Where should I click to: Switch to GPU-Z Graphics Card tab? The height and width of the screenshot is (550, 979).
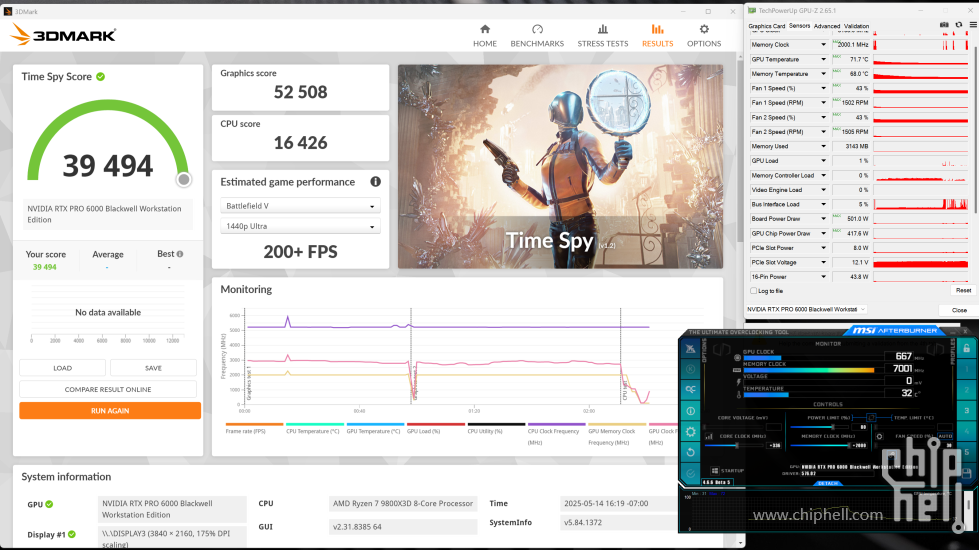click(x=767, y=26)
